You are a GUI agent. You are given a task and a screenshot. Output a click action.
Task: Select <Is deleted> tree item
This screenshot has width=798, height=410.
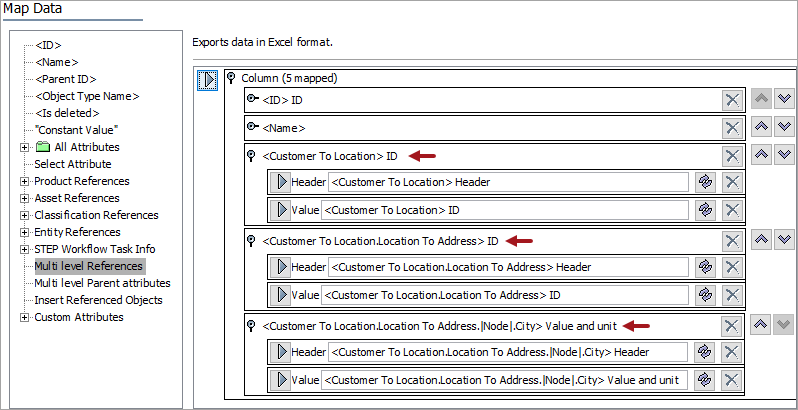pyautogui.click(x=67, y=113)
